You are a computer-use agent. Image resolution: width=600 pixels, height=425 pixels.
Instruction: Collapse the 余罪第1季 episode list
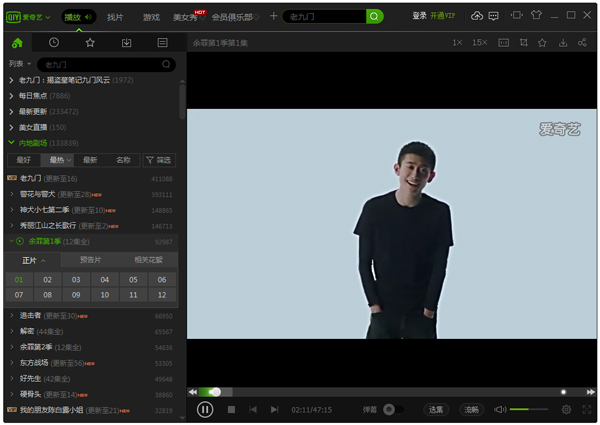pos(12,241)
